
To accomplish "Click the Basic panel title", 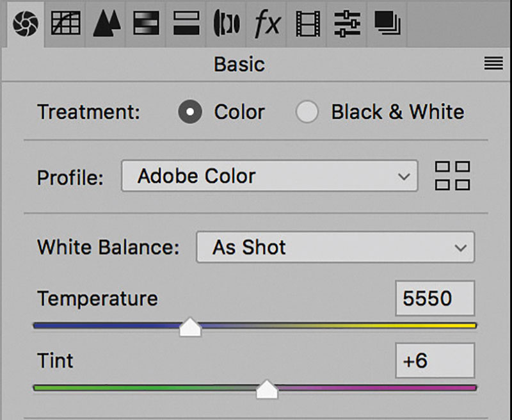I will [x=239, y=64].
